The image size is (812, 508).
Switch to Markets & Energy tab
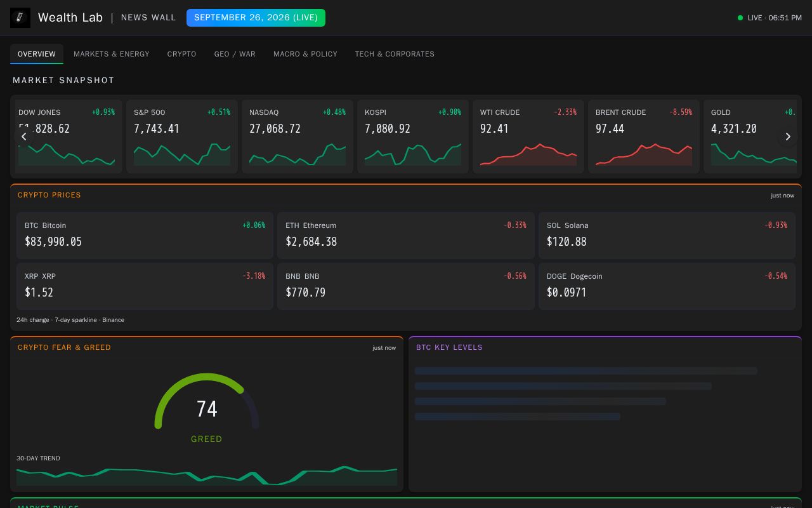pyautogui.click(x=112, y=54)
